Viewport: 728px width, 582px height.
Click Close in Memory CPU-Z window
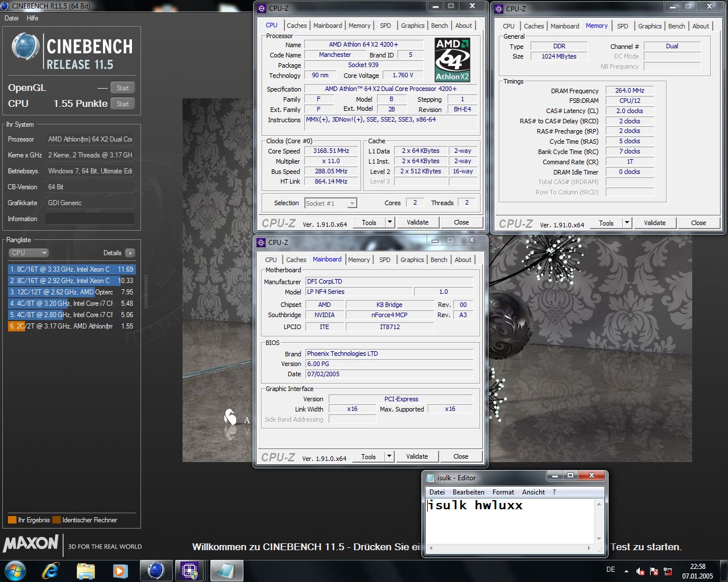698,223
